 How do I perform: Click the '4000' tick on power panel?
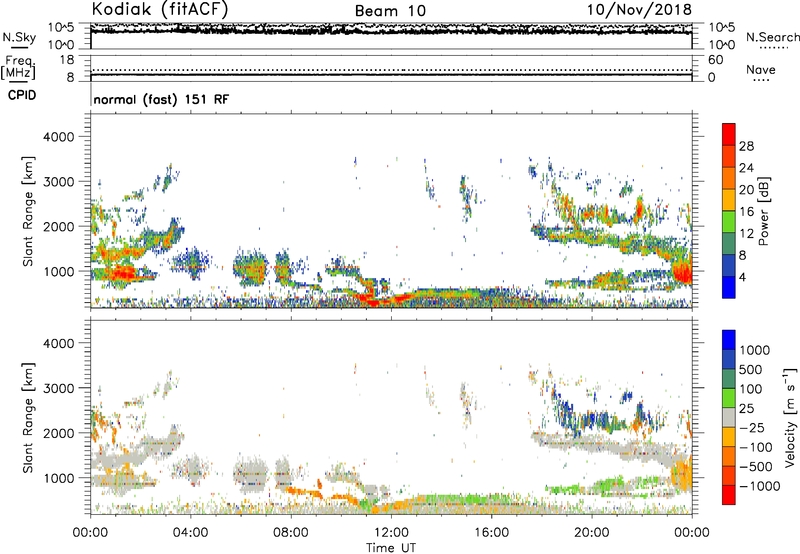coord(58,137)
